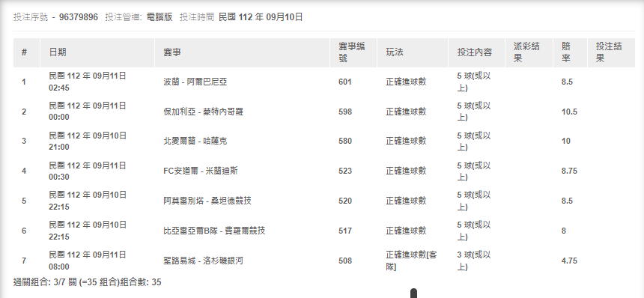Image resolution: width=644 pixels, height=298 pixels.
Task: Select the 電腦版 betting channel text
Action: [160, 17]
